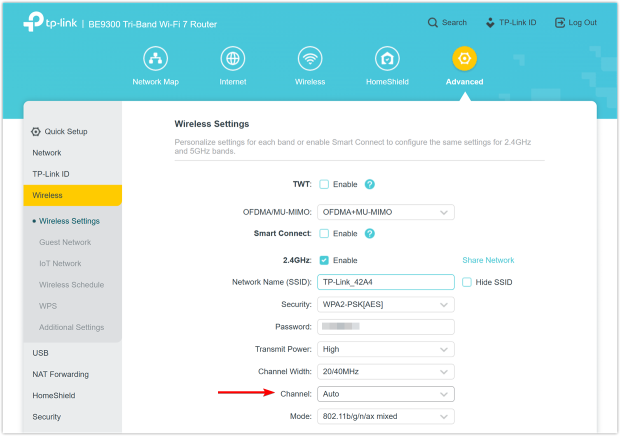
Task: Open NAT Forwarding in the sidebar
Action: (60, 374)
